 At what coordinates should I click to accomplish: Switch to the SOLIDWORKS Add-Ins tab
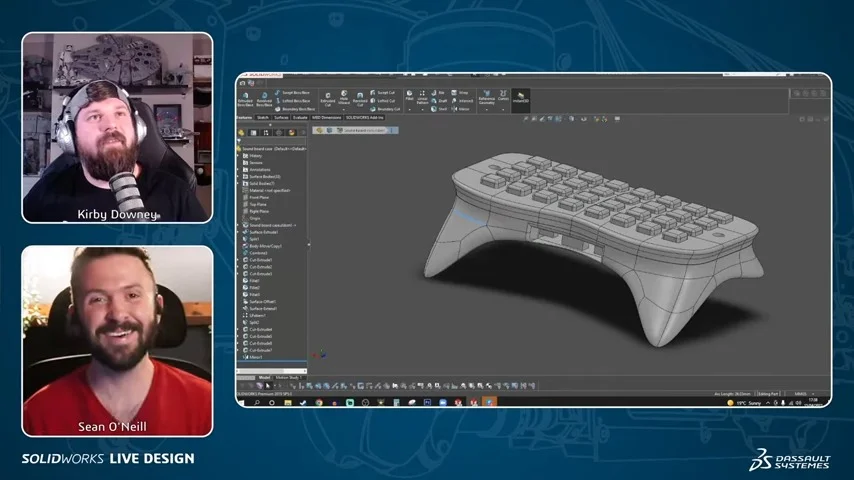(x=364, y=118)
